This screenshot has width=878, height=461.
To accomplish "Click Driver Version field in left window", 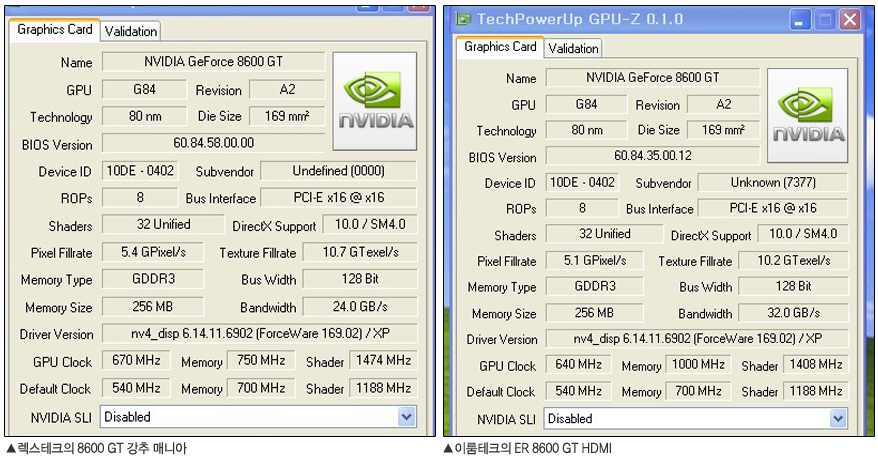I will (259, 334).
